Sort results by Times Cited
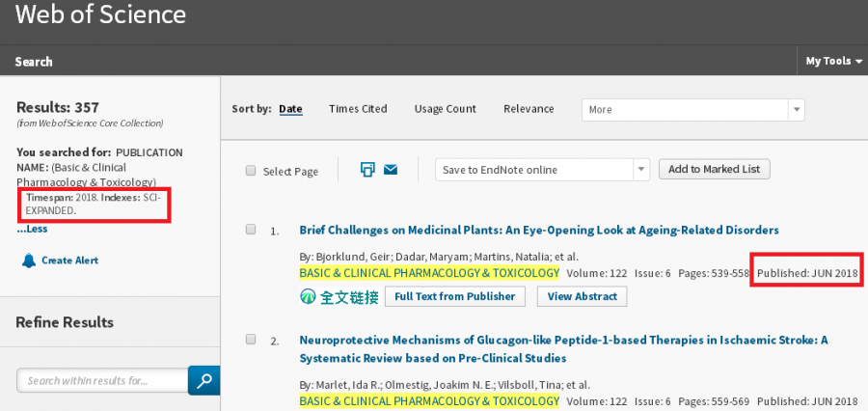 point(358,109)
